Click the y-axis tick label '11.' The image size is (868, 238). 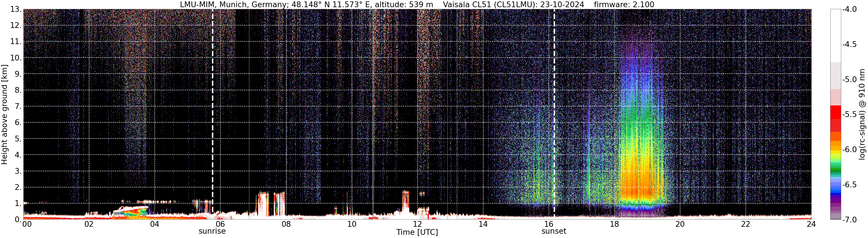(x=16, y=42)
